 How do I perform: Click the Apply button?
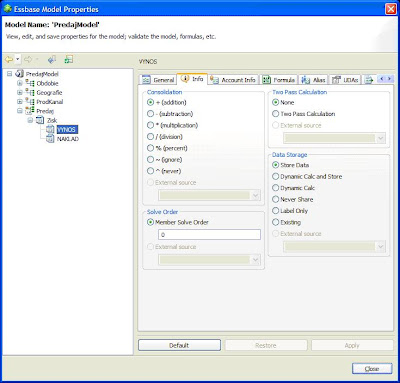[352, 345]
